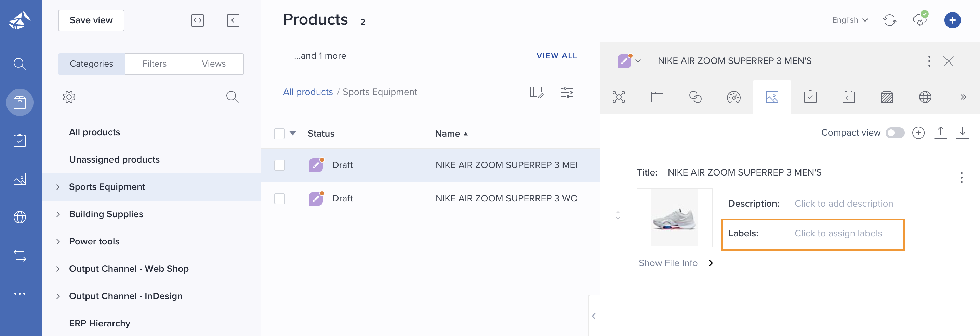Viewport: 980px width, 336px height.
Task: Open the clipboard tasks tab in detail panel
Action: [x=810, y=97]
